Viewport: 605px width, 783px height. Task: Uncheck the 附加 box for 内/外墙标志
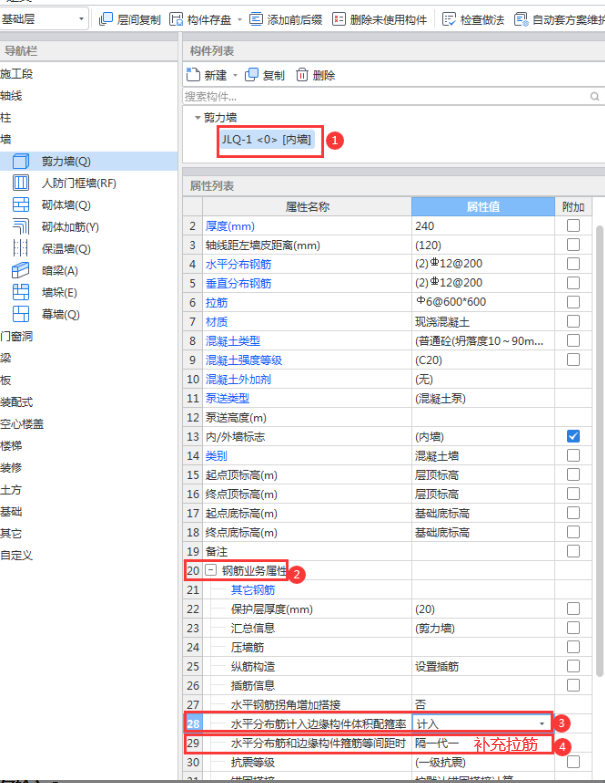(573, 436)
